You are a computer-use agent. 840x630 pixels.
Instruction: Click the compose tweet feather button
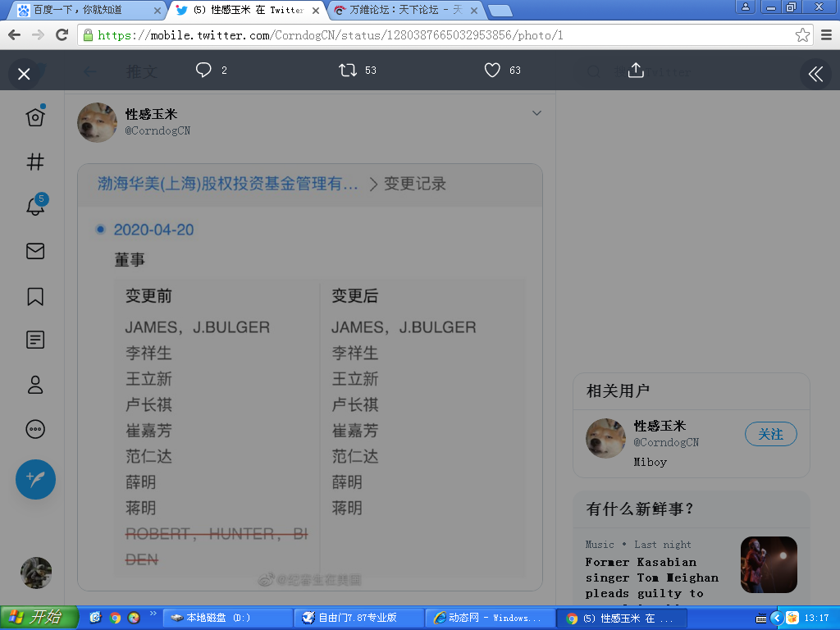coord(35,479)
